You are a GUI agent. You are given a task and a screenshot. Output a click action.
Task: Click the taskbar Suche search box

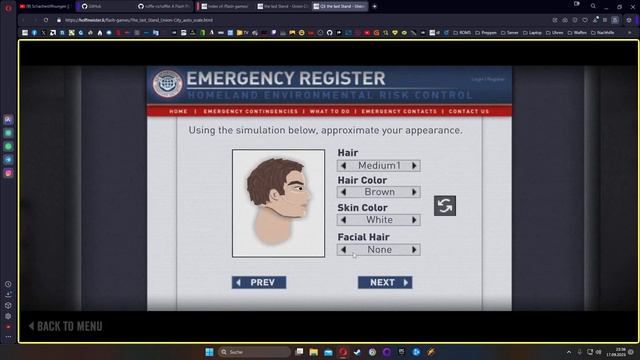[254, 352]
